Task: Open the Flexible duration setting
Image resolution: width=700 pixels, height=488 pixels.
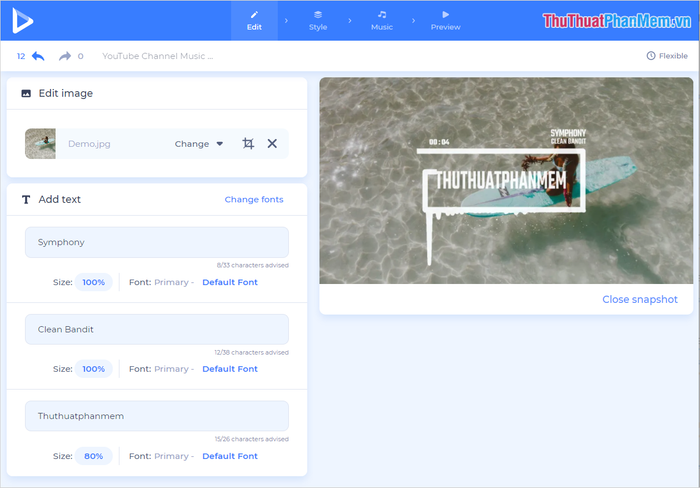Action: pos(667,56)
